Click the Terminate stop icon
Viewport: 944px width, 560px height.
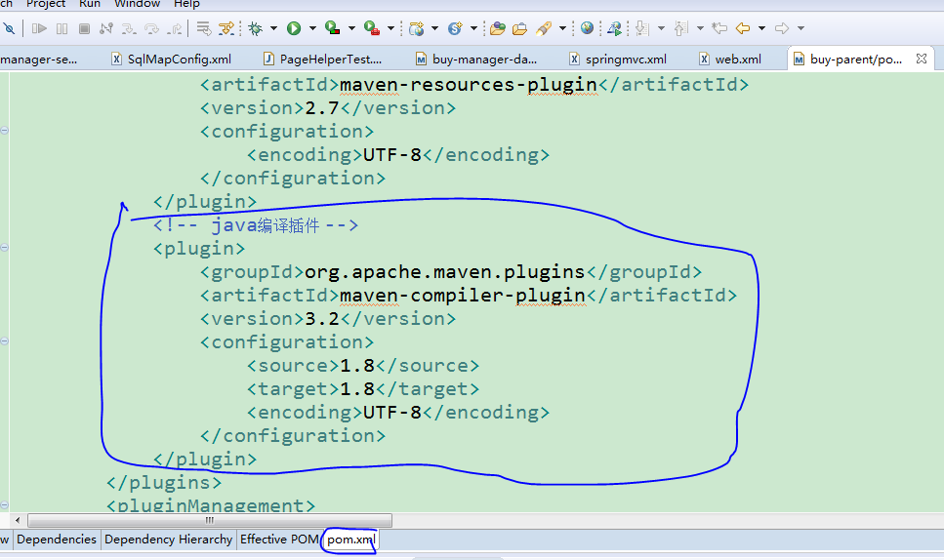(84, 28)
